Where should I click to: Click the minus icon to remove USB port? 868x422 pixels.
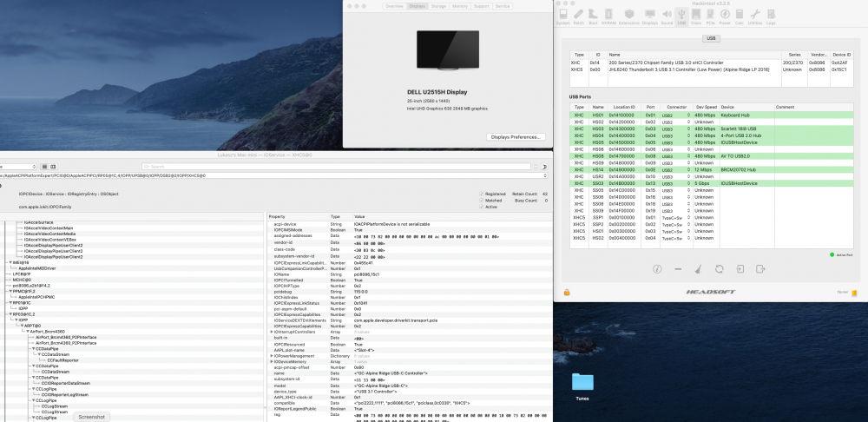click(678, 269)
